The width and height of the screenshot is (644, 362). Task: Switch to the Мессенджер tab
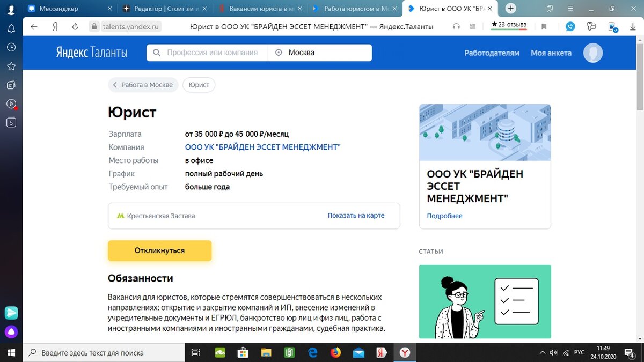point(59,9)
